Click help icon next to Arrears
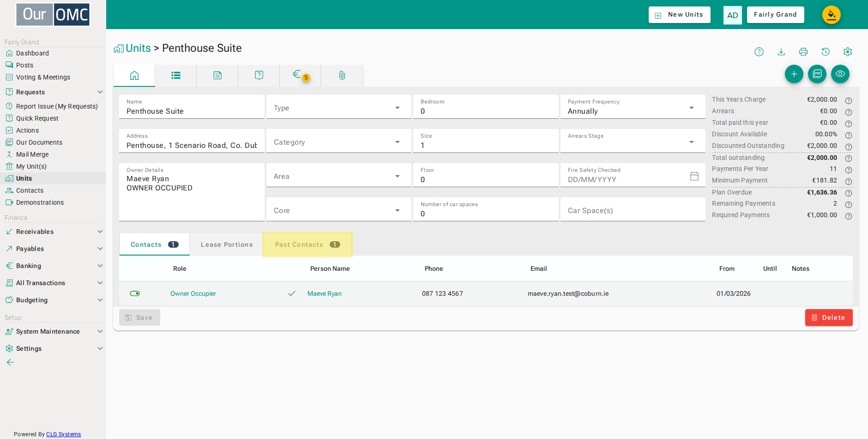 coord(849,112)
